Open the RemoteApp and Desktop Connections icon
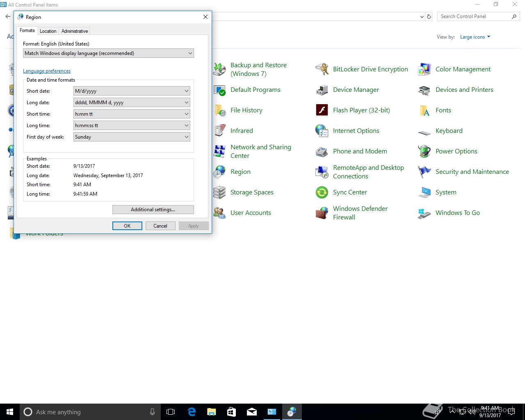Image resolution: width=525 pixels, height=420 pixels. click(322, 172)
